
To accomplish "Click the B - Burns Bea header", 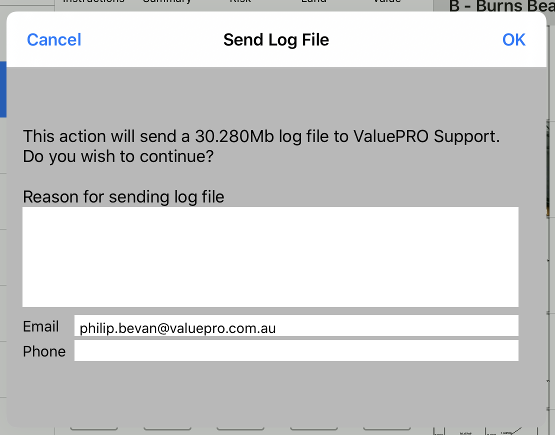I will 502,6.
